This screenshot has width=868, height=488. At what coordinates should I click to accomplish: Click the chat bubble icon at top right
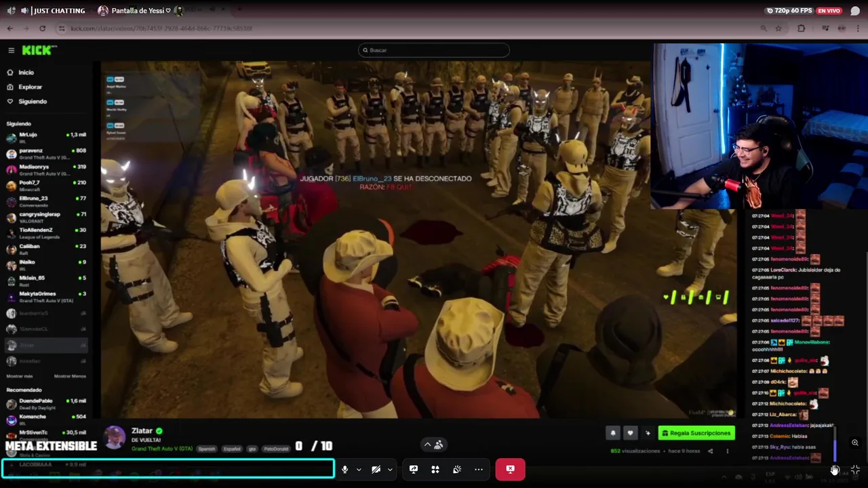[855, 11]
